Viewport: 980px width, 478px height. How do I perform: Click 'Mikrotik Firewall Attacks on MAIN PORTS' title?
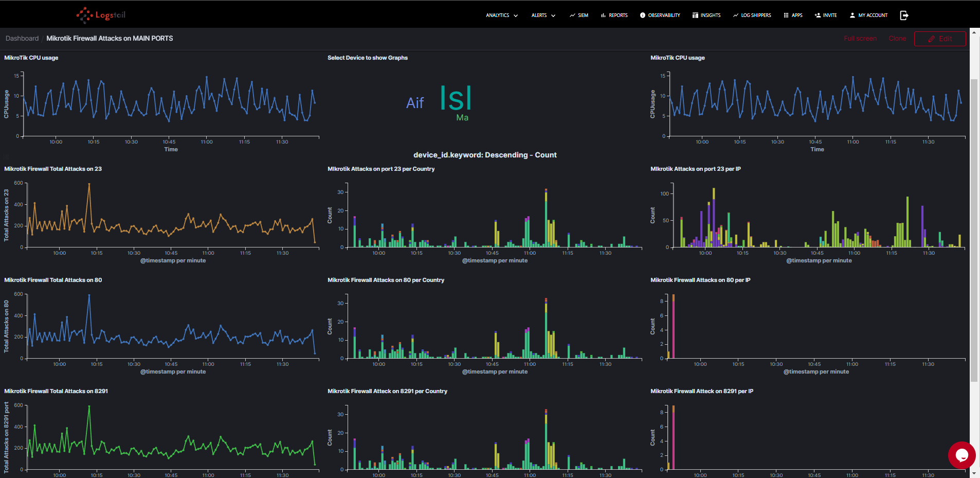(x=110, y=39)
